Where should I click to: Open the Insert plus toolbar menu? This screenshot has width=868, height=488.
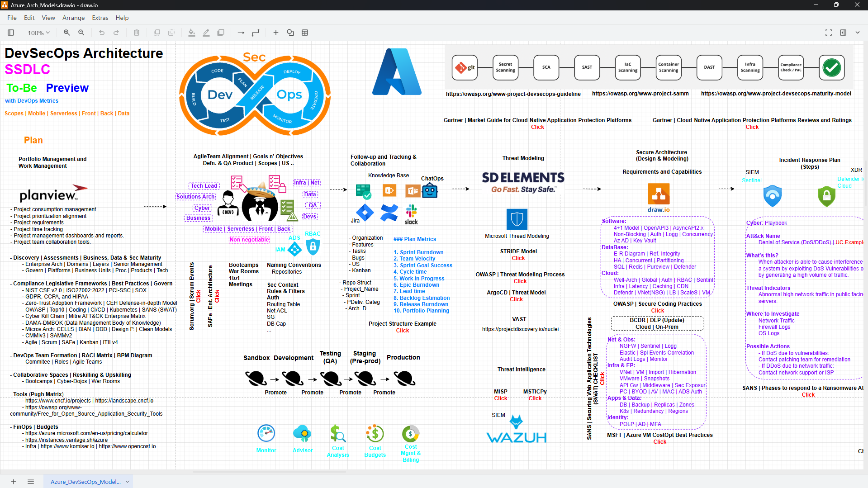pos(276,33)
